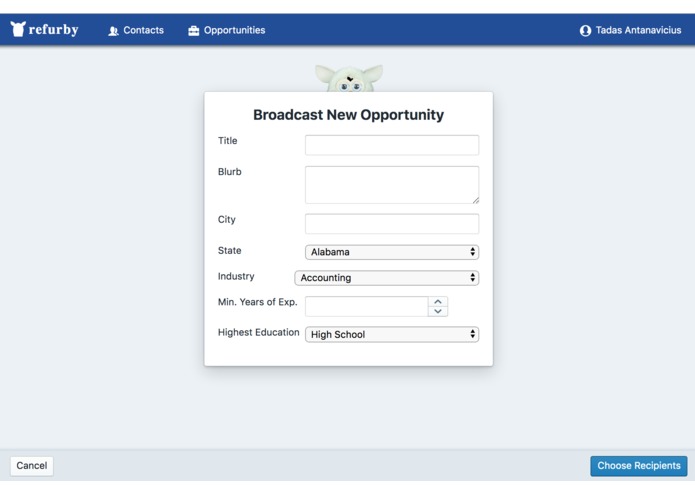Screen dimensions: 695x494
Task: Click the refurby logo
Action: coord(44,29)
